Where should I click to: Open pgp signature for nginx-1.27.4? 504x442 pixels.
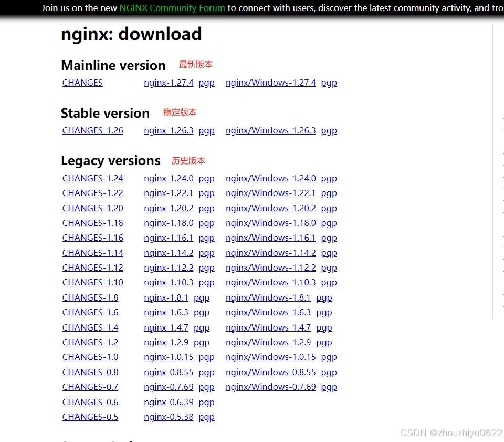207,83
